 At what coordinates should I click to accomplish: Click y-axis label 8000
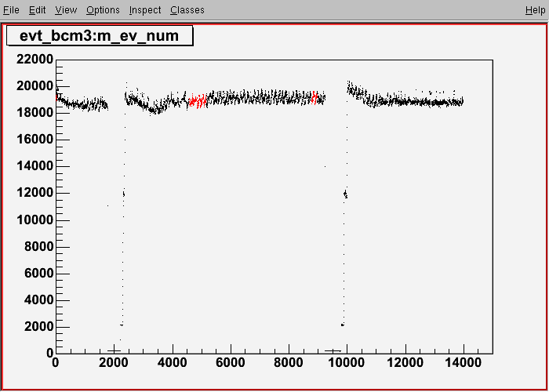click(38, 247)
